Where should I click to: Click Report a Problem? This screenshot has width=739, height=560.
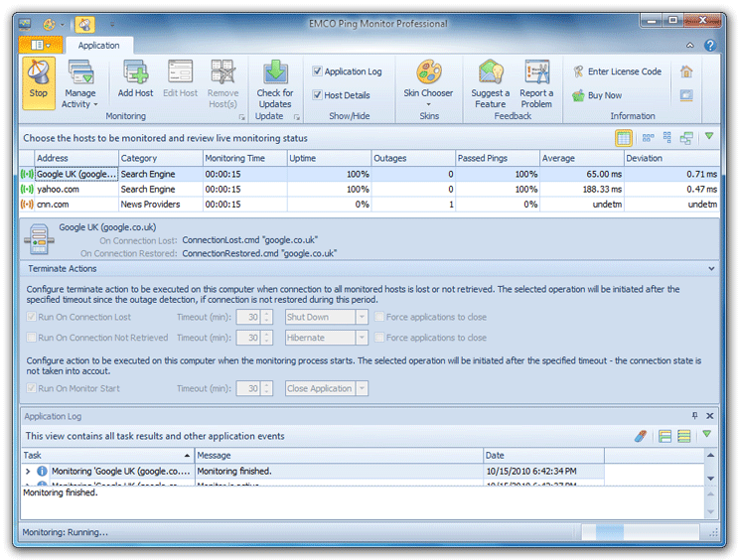(x=536, y=83)
